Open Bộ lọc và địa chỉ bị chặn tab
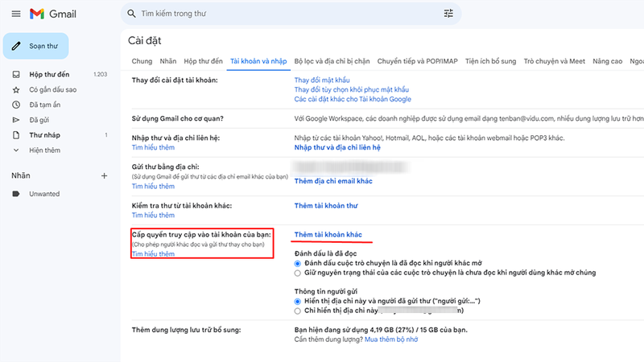The height and width of the screenshot is (362, 644). click(x=332, y=61)
